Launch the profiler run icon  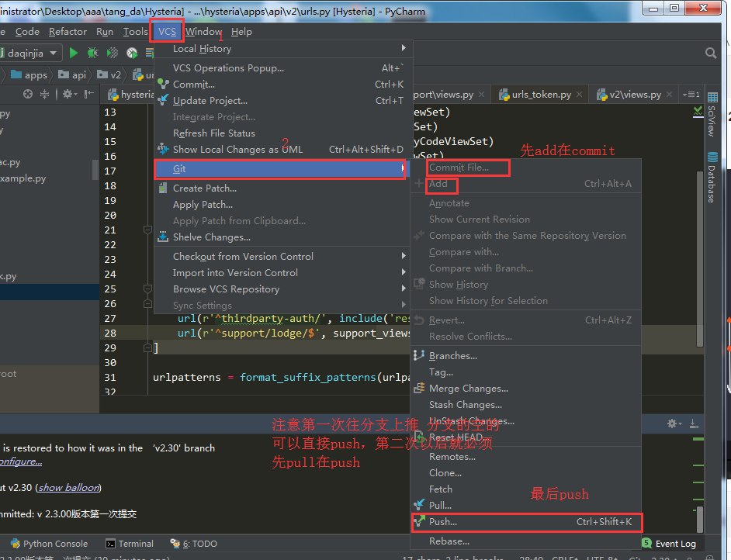pos(132,53)
